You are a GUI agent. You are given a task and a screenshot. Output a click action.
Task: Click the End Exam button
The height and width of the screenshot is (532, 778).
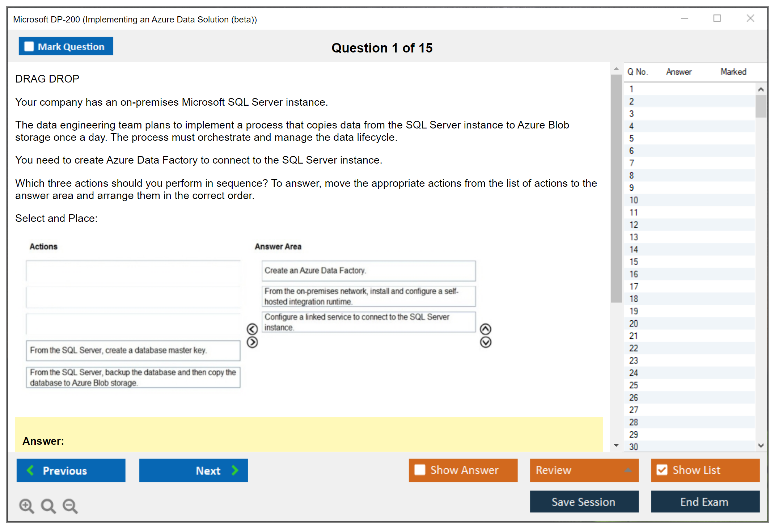(705, 502)
